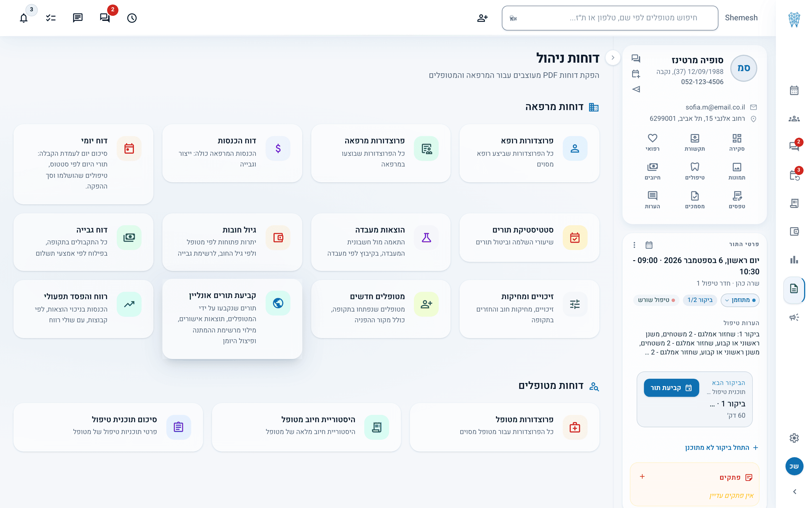The width and height of the screenshot is (812, 508).
Task: Click the phone number 052-123-4506
Action: [702, 82]
